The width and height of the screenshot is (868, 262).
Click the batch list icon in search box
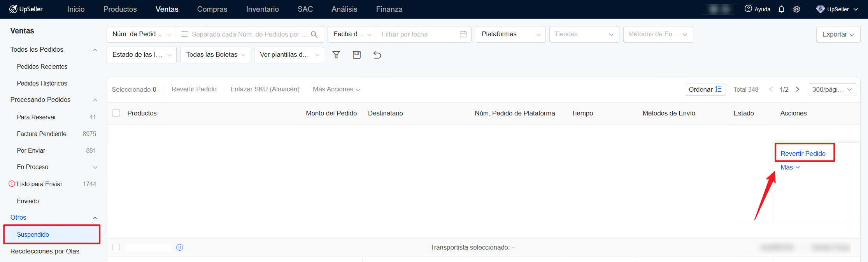pos(184,34)
